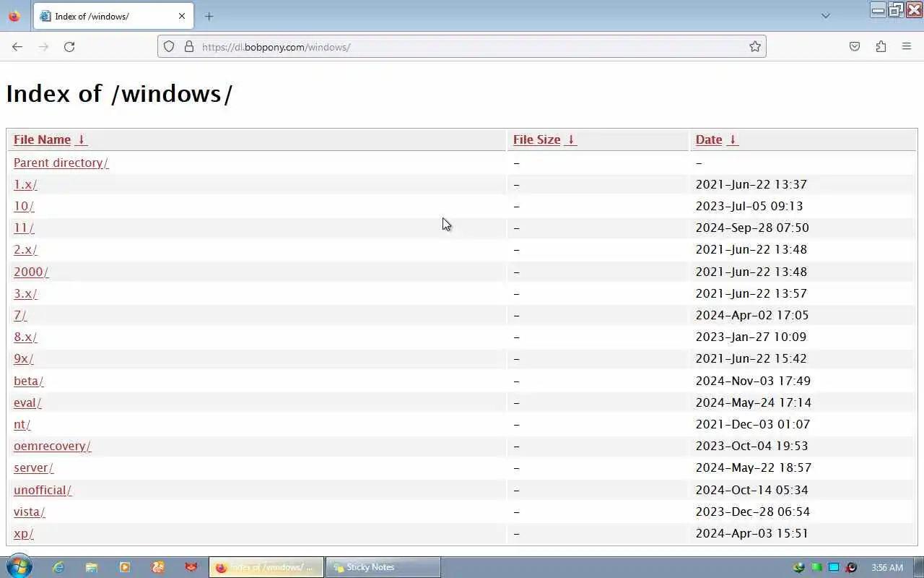Open the Extensions puzzle icon
The width and height of the screenshot is (924, 578).
pos(881,46)
